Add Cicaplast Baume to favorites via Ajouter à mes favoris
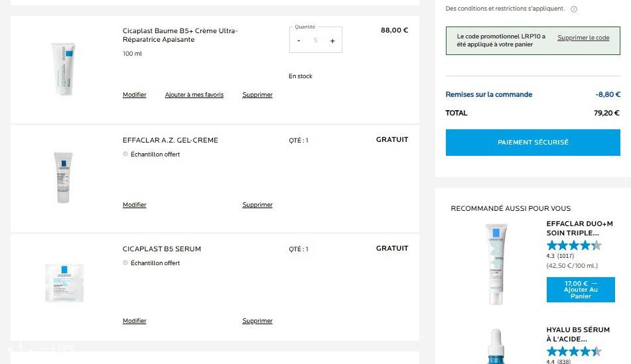This screenshot has height=364, width=631. coord(194,95)
